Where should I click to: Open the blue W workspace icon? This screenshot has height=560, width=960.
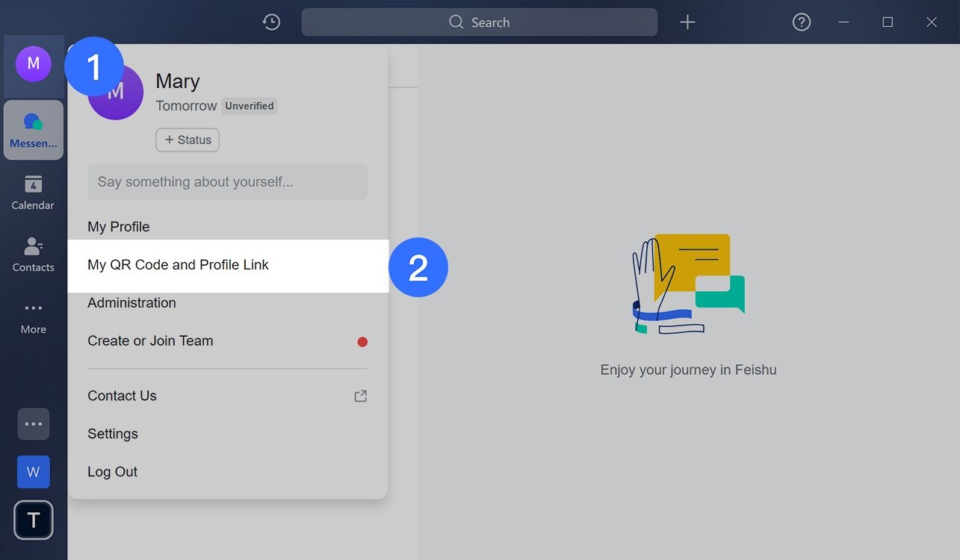(x=34, y=472)
